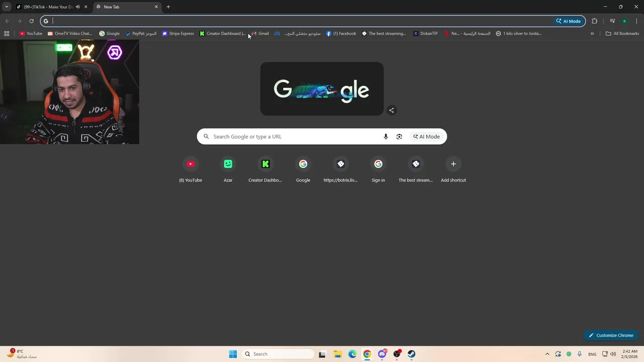This screenshot has width=644, height=362.
Task: Open File Explorer from the taskbar
Action: click(338, 354)
